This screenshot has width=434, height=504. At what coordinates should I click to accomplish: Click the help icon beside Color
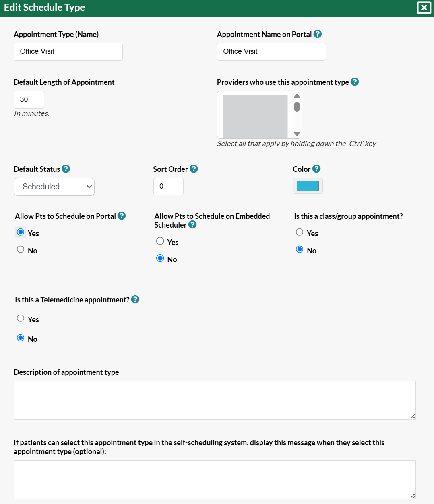click(x=316, y=169)
